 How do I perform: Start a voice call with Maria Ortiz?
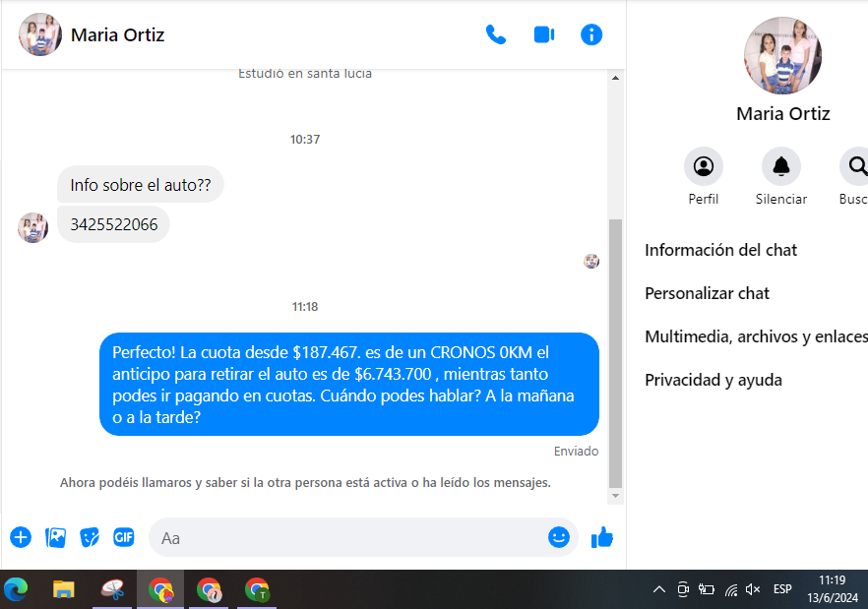click(496, 35)
